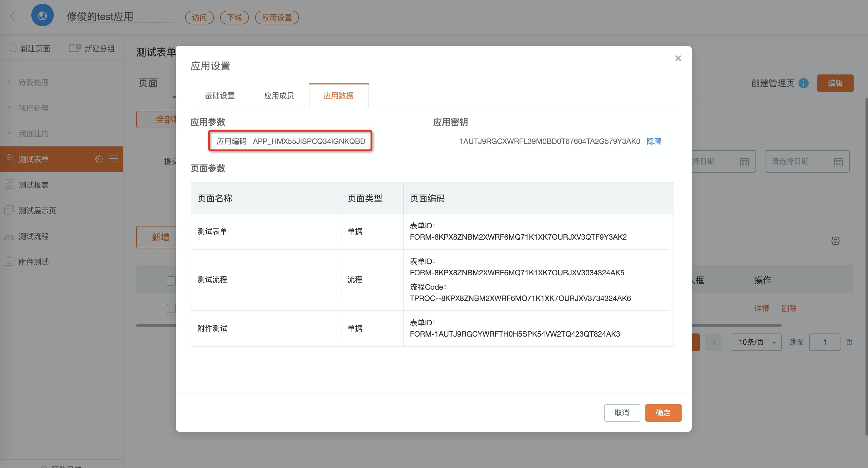Click the back arrow icon
868x468 pixels.
click(x=13, y=16)
